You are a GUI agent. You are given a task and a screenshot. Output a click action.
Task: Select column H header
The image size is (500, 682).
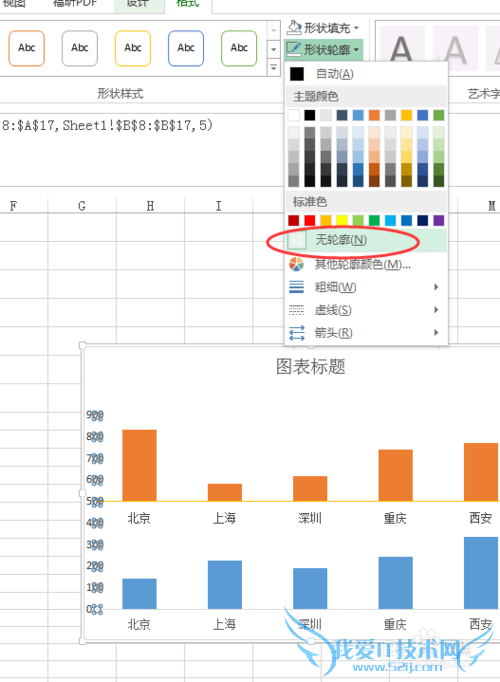(150, 206)
